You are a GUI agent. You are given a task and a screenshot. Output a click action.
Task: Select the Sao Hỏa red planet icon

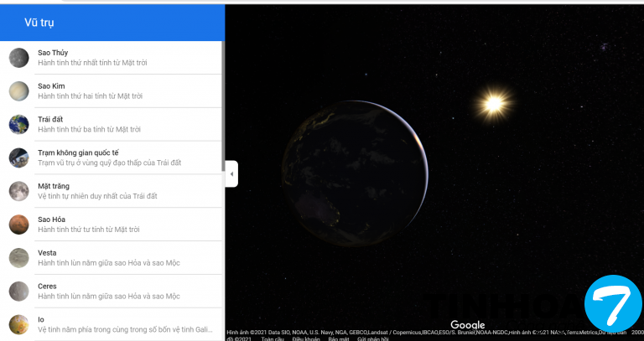point(18,224)
